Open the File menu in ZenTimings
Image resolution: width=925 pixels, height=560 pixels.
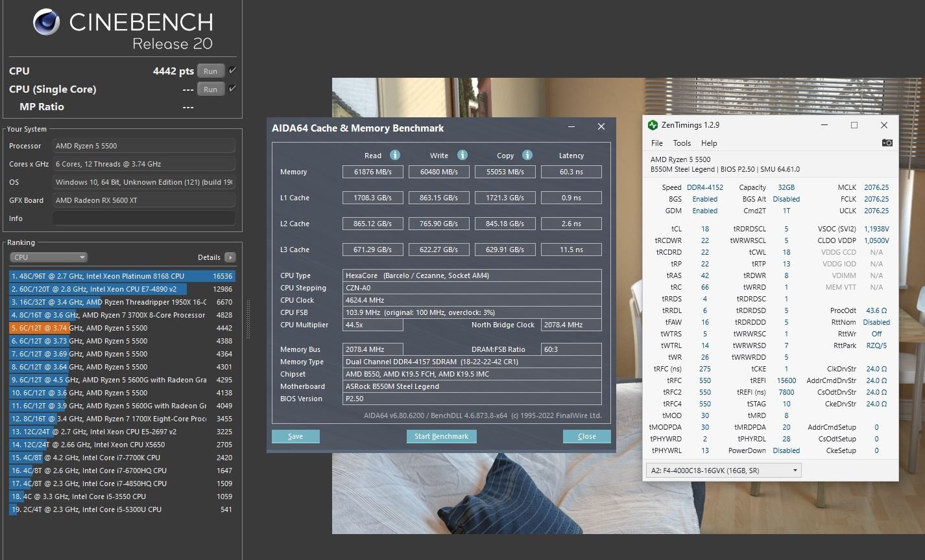point(657,143)
